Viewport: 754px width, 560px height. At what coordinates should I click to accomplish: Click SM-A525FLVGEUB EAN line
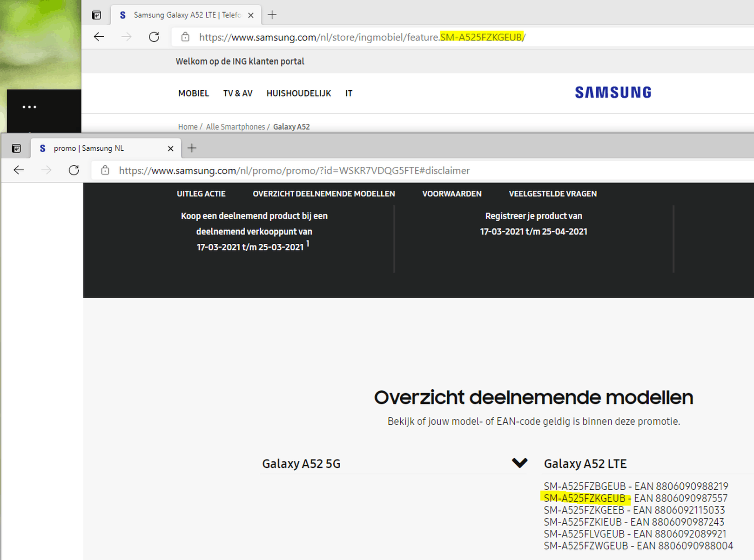[x=635, y=534]
